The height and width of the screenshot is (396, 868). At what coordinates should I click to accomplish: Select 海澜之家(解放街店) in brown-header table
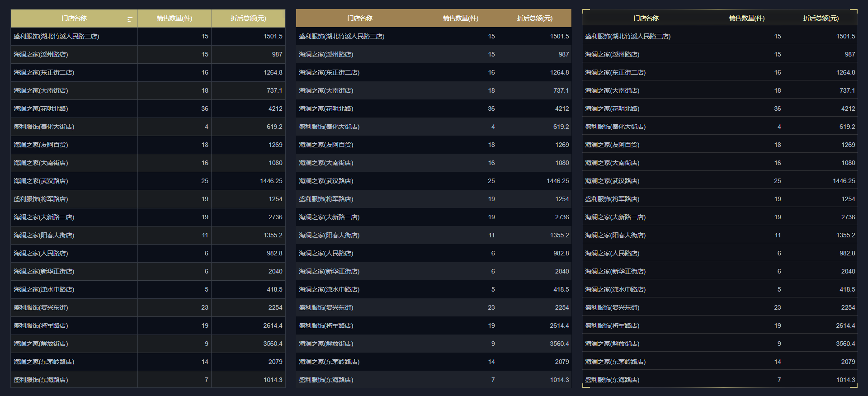[326, 344]
